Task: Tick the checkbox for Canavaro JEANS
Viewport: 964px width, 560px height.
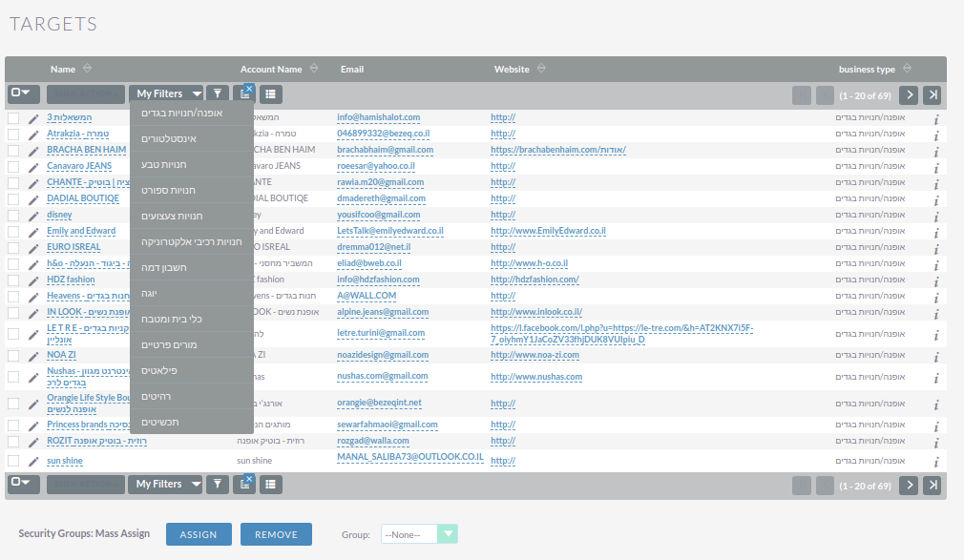Action: 13,167
